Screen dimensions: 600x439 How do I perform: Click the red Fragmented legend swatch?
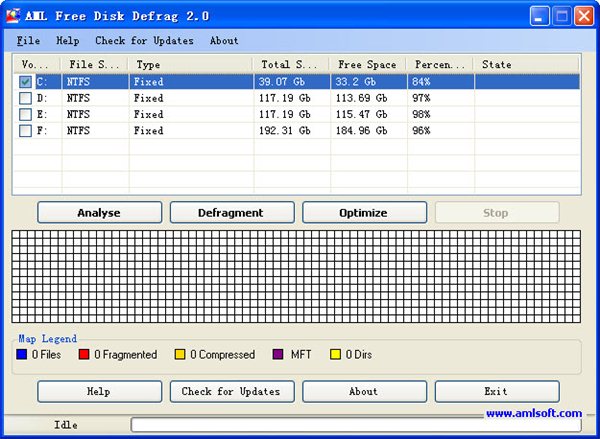85,354
